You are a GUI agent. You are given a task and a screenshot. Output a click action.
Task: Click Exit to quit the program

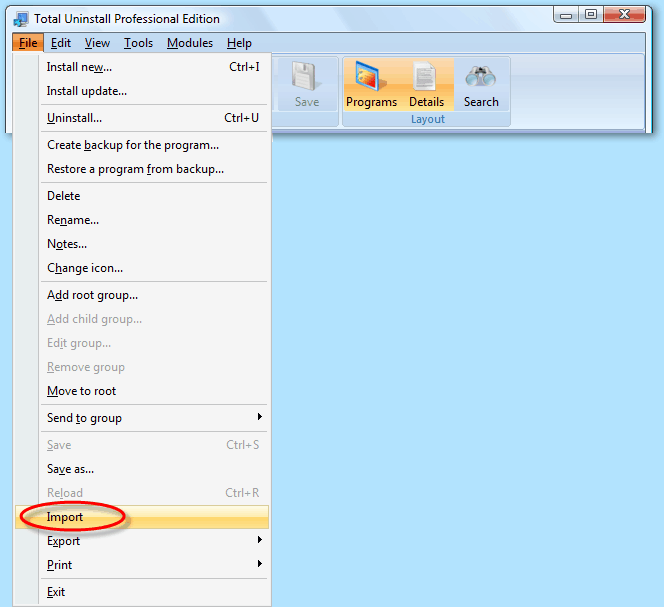pyautogui.click(x=56, y=592)
